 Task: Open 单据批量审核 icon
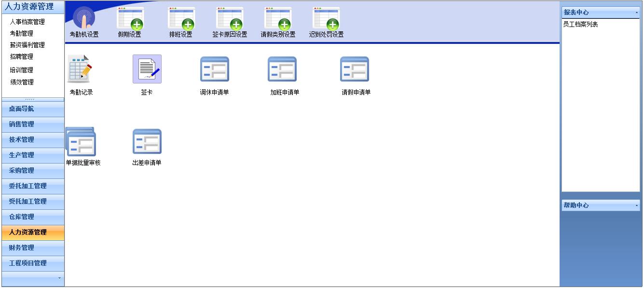tap(81, 141)
